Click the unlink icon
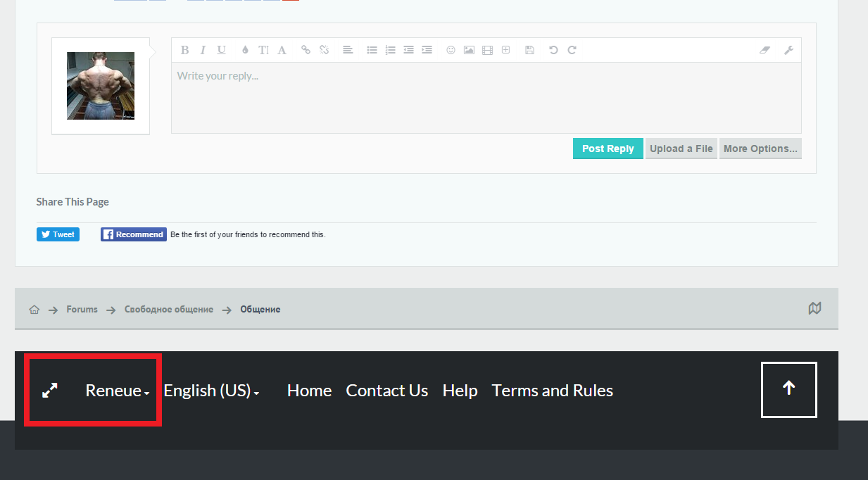This screenshot has width=868, height=480. coord(324,50)
